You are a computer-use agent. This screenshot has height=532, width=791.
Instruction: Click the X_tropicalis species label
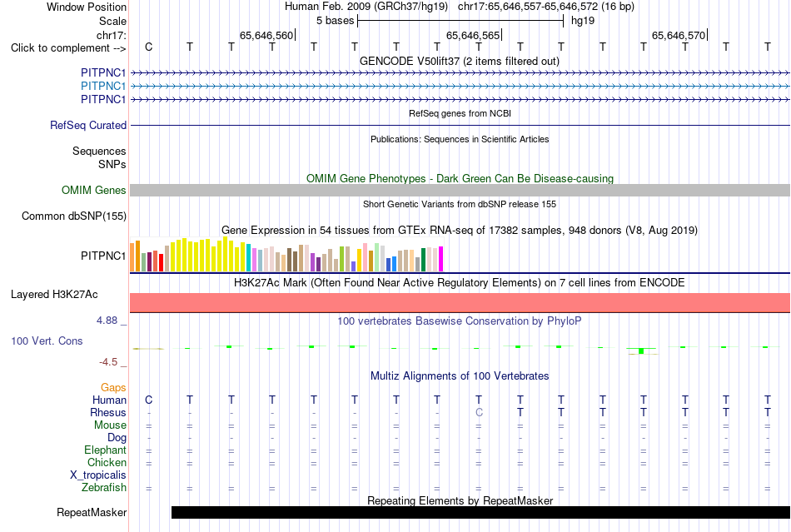tap(98, 475)
